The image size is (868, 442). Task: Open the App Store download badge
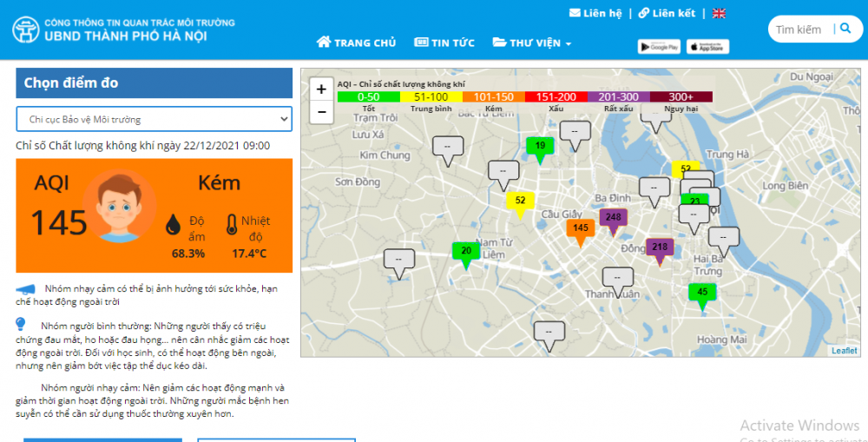coord(707,46)
